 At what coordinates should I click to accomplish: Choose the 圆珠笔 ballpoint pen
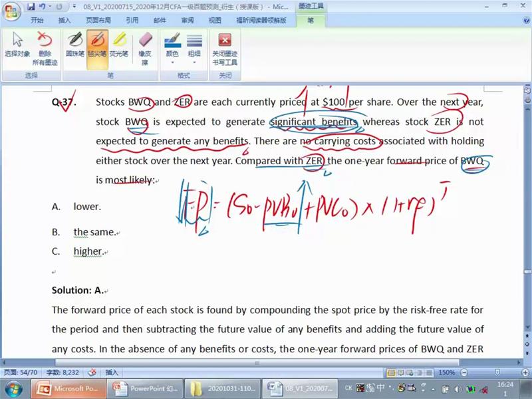[x=74, y=45]
